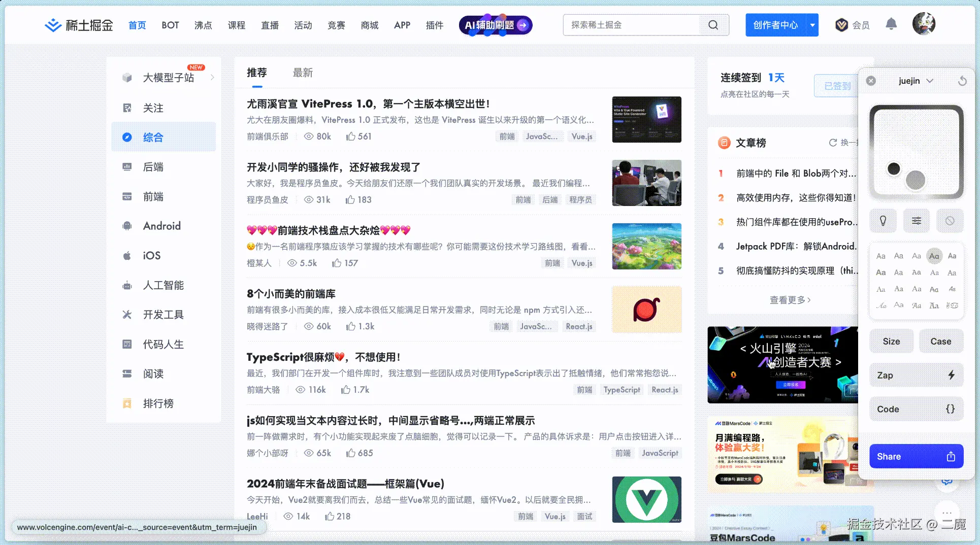Open the sliders adjustment icon in juejin panel

point(916,221)
